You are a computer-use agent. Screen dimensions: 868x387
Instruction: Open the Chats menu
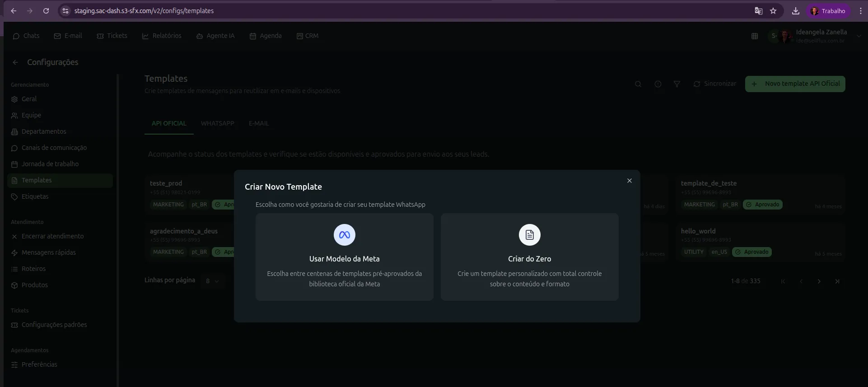[26, 36]
